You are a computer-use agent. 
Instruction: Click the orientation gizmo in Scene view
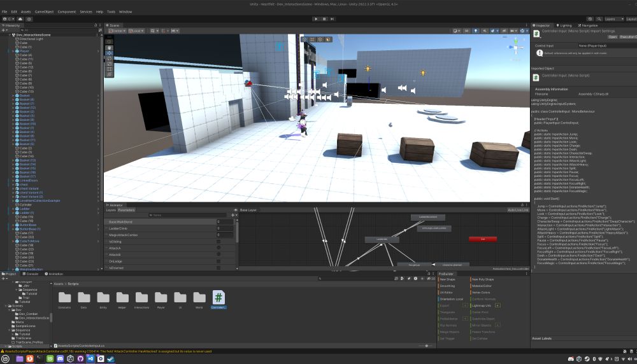tap(515, 48)
